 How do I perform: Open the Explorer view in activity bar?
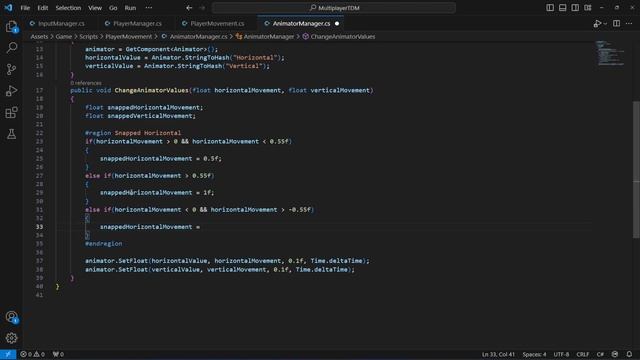11,27
